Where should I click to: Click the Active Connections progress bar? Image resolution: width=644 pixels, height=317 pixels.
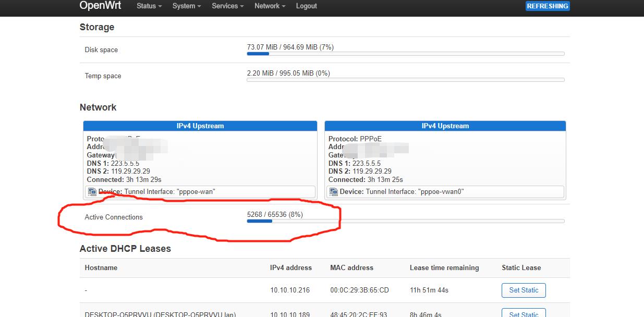(405, 221)
